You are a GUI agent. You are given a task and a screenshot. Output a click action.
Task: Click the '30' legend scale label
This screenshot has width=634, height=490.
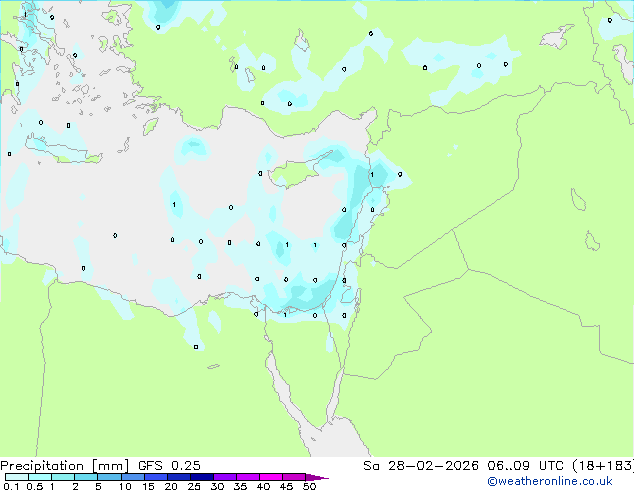[217, 486]
